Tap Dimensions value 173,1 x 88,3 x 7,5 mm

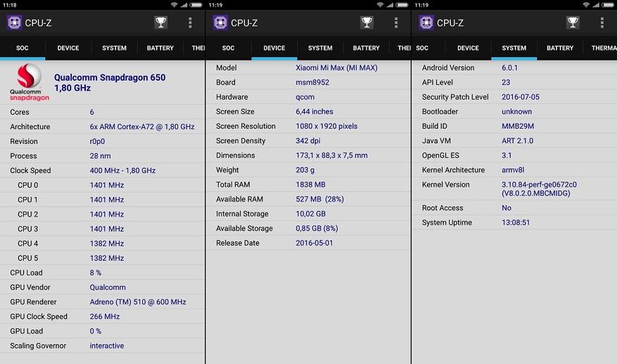click(331, 155)
